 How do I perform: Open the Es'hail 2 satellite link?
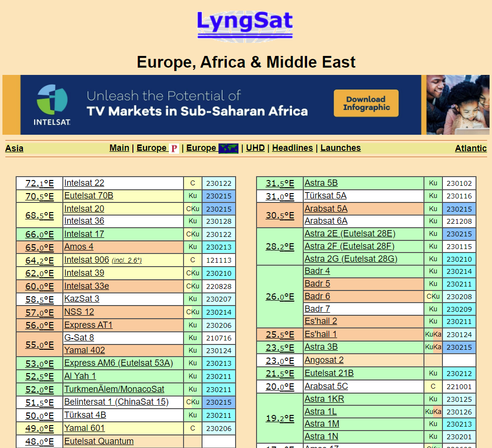(321, 321)
